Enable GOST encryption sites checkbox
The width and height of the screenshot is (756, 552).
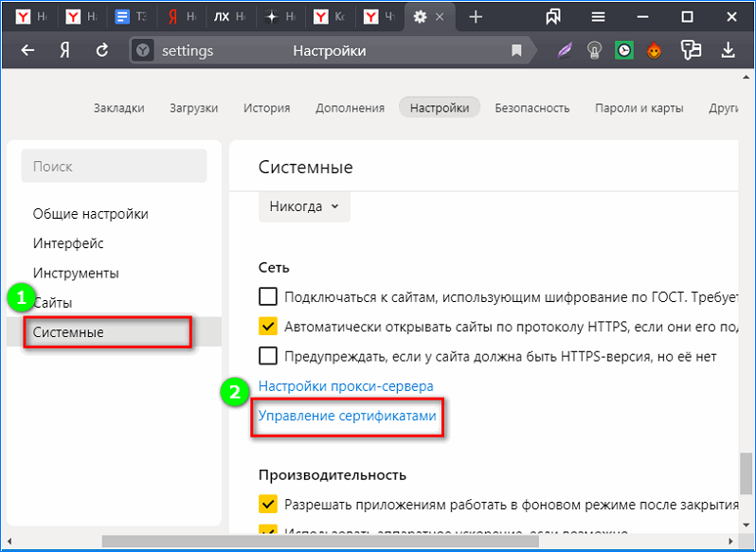pos(267,296)
